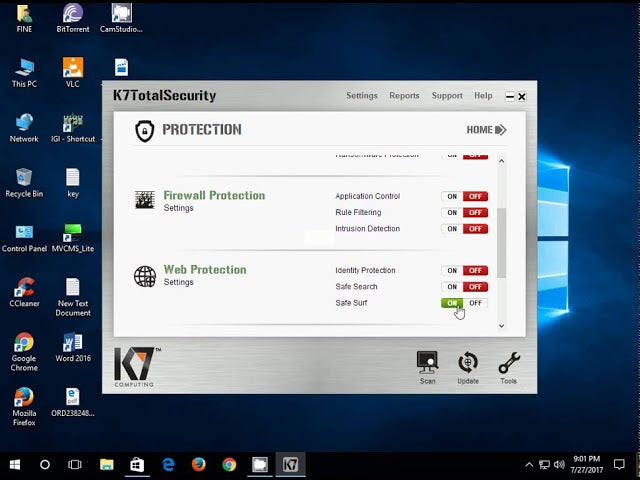Click the Firewall Protection heading

[x=214, y=196]
